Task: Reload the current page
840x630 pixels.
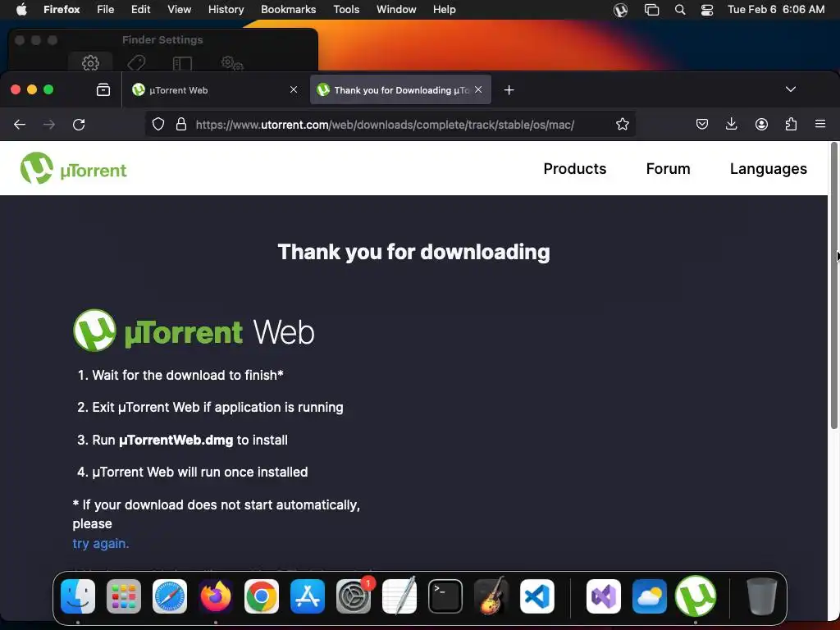Action: pos(79,125)
